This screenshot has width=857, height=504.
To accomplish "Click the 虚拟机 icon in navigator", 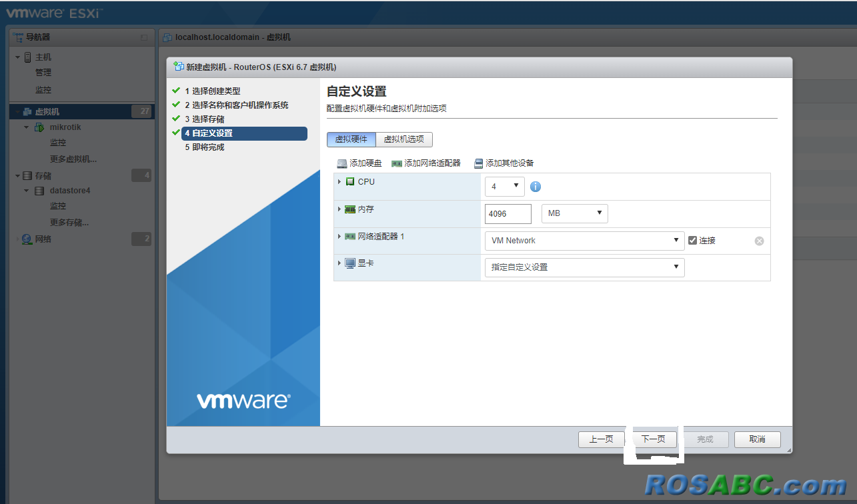I will [27, 112].
